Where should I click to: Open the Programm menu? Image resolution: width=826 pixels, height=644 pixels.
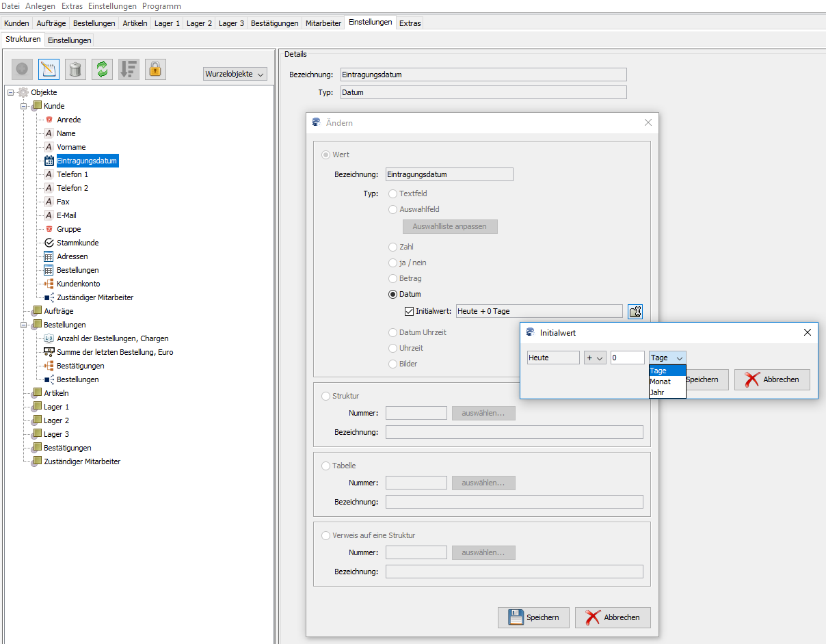pos(161,5)
